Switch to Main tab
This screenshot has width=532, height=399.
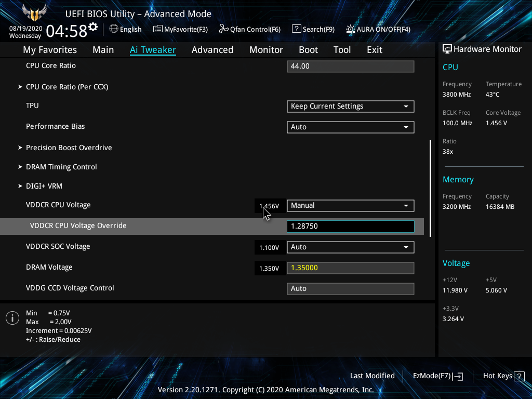pos(103,49)
